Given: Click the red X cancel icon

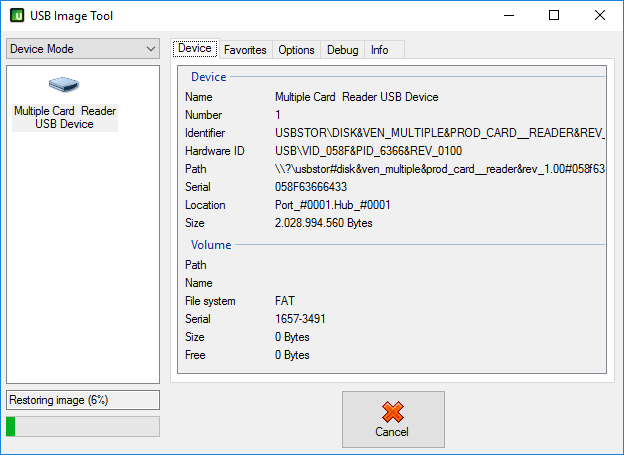Looking at the screenshot, I should (x=393, y=412).
